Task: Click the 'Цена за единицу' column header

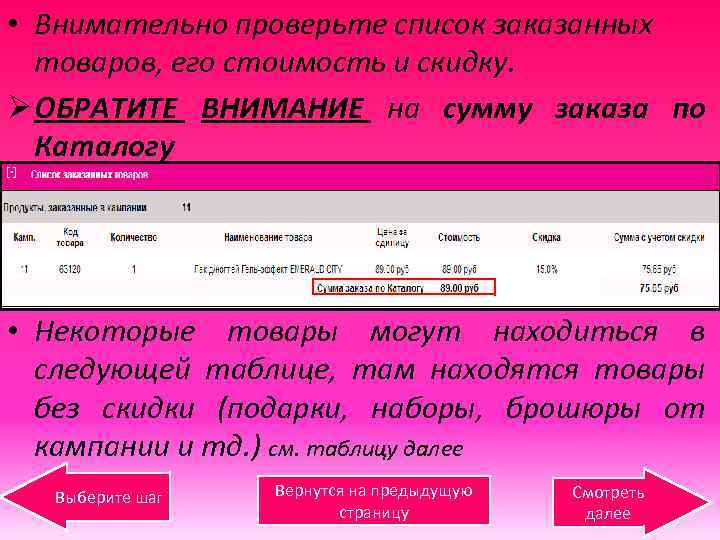Action: pos(392,237)
